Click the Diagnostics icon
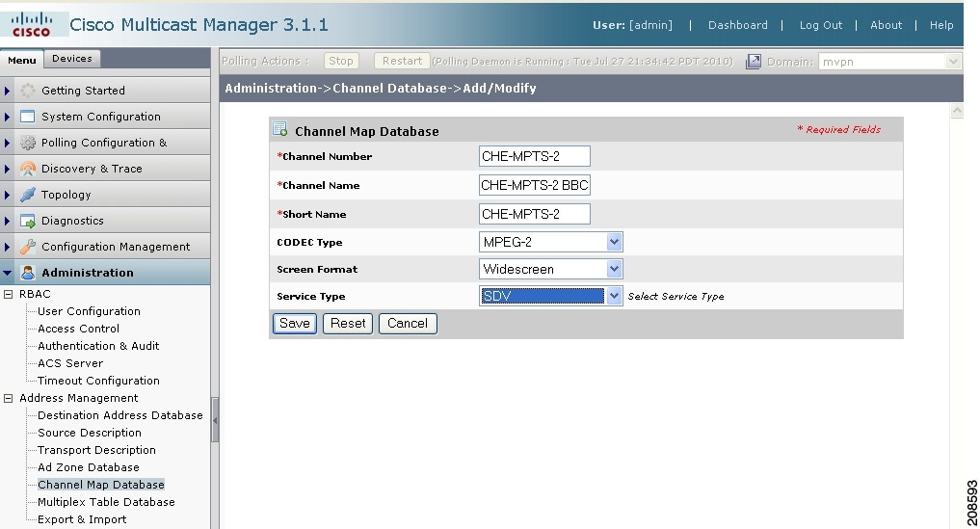This screenshot has height=529, width=980. click(28, 221)
